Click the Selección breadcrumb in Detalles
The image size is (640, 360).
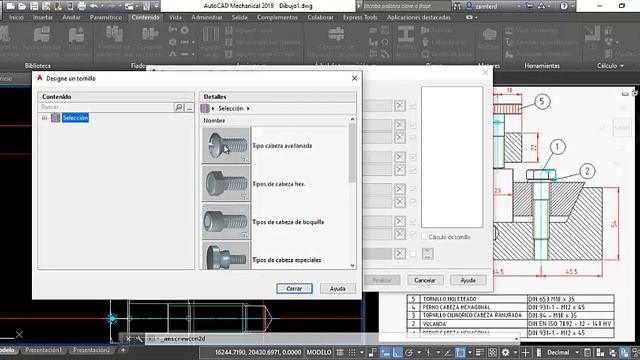click(x=231, y=109)
